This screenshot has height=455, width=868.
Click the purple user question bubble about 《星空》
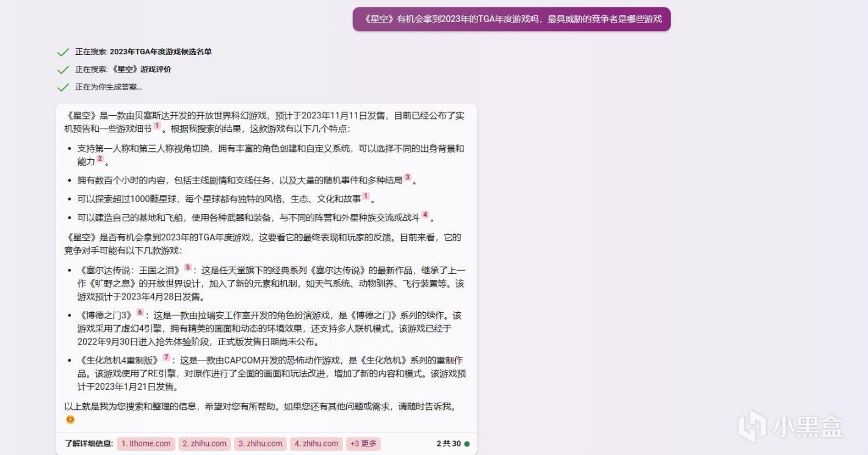coord(512,19)
